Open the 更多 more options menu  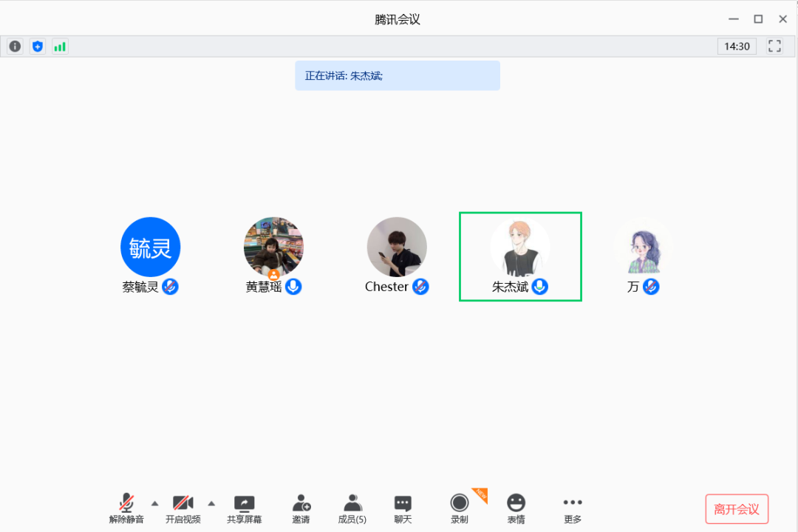coord(573,508)
